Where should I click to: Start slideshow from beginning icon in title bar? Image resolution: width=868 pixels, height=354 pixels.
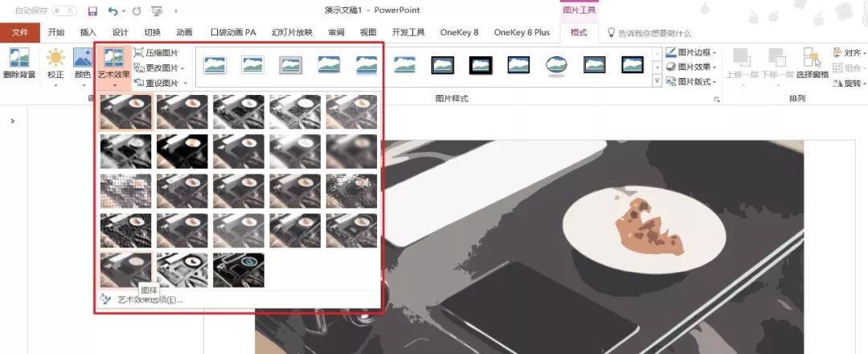pos(158,10)
